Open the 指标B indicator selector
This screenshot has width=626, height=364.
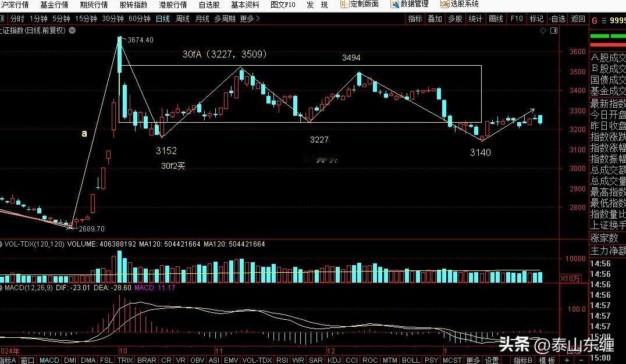point(522,360)
